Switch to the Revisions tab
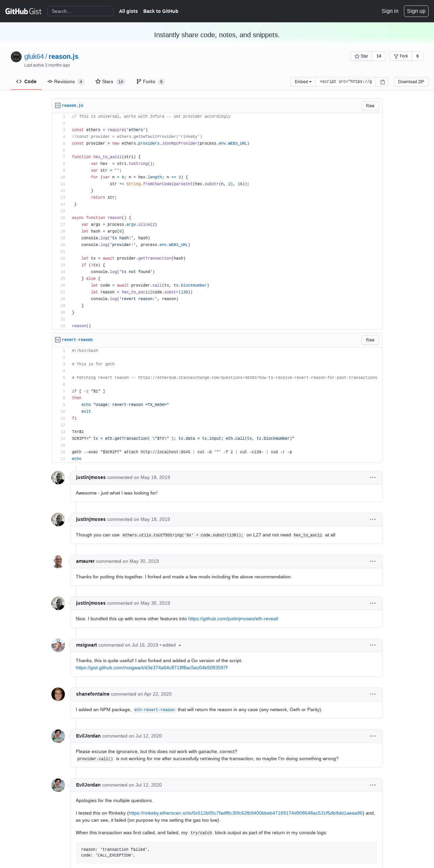Image resolution: width=434 pixels, height=868 pixels. click(x=66, y=81)
